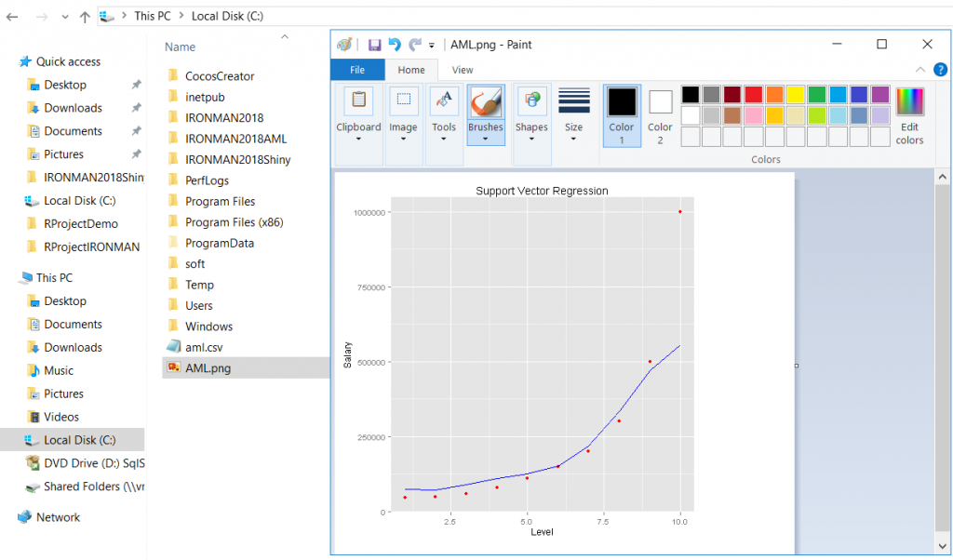The image size is (953, 560).
Task: Click the Undo arrow in Paint
Action: point(395,45)
